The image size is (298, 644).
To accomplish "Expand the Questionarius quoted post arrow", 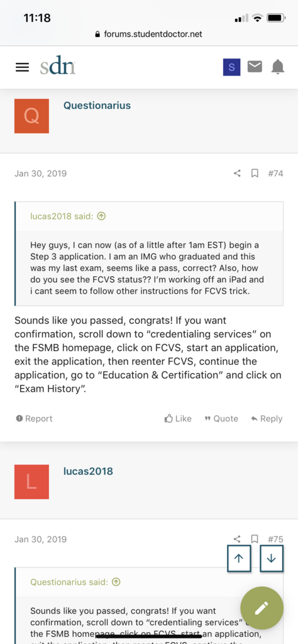I will click(x=116, y=582).
